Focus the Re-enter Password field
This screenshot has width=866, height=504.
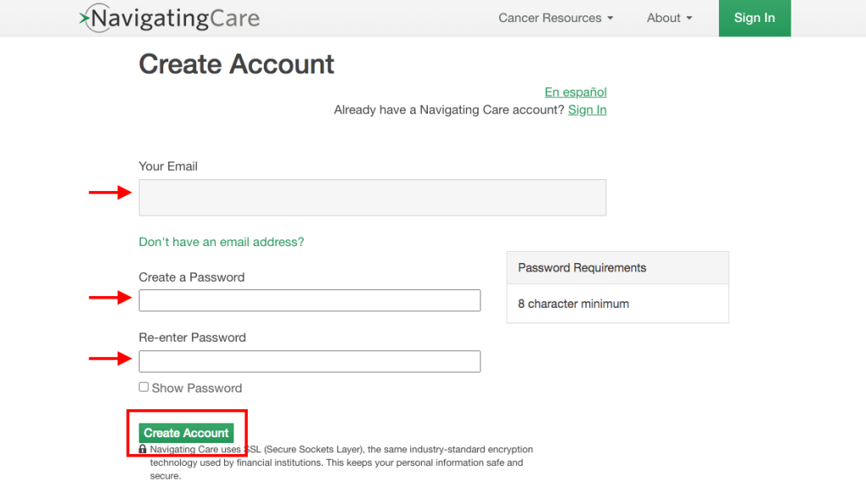(x=310, y=361)
